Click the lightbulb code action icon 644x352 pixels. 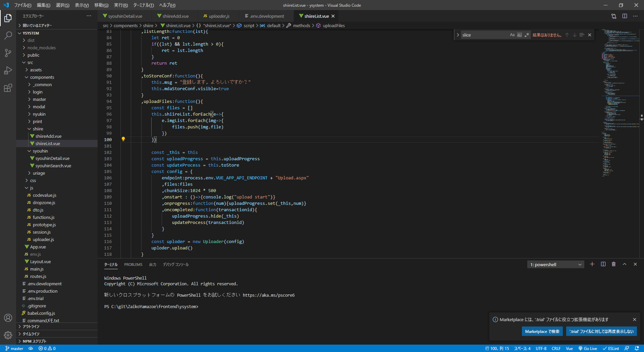point(123,139)
